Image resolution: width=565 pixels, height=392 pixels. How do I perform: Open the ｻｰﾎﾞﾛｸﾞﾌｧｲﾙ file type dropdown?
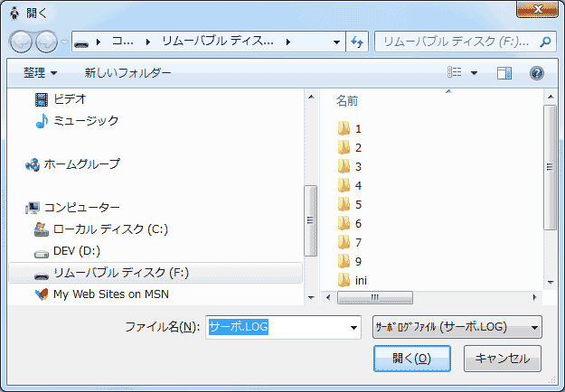[457, 327]
